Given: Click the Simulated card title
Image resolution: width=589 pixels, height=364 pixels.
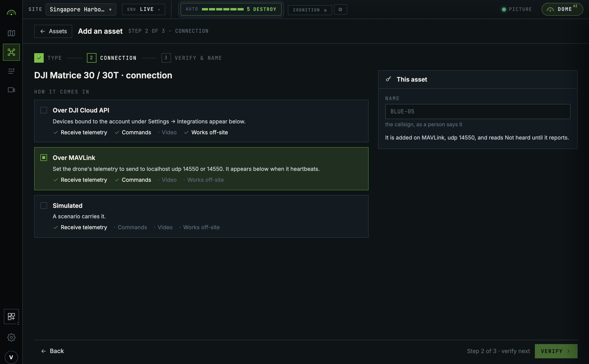Looking at the screenshot, I should [x=67, y=205].
